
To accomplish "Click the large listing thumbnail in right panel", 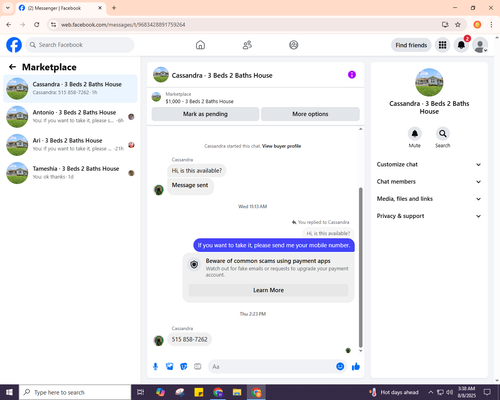I will (x=429, y=82).
